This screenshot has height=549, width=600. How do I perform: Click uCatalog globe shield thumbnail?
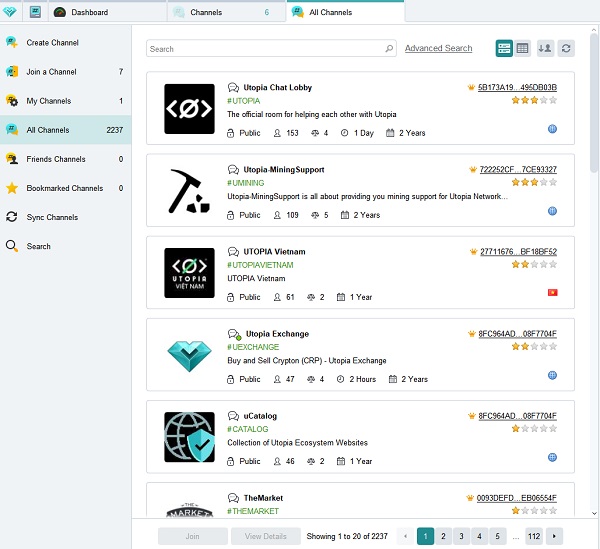pyautogui.click(x=189, y=437)
